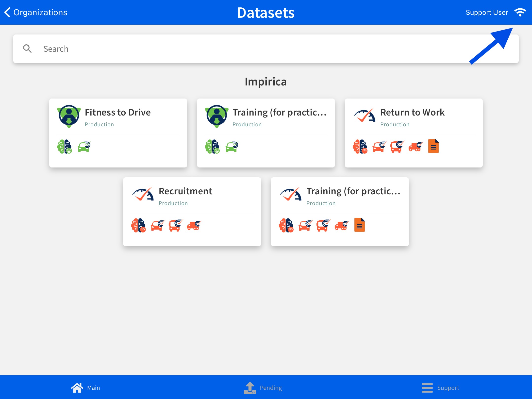
Task: Click the magnifying glass search icon
Action: coord(27,49)
